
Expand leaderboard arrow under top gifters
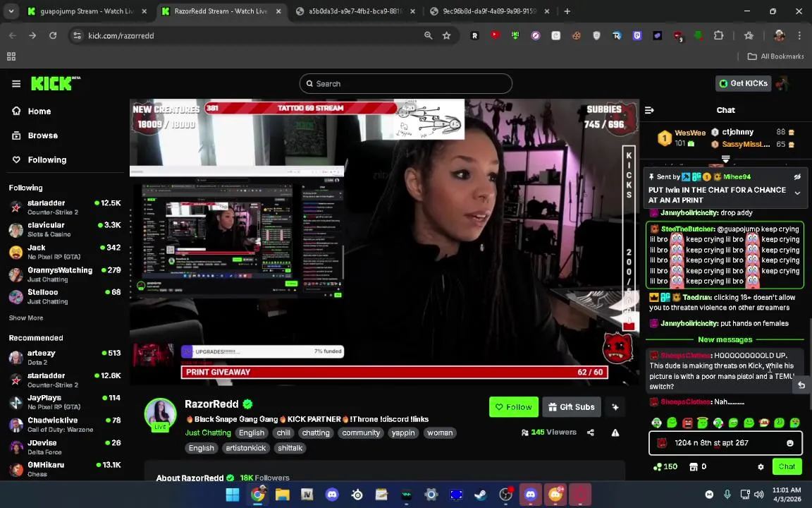pyautogui.click(x=725, y=159)
